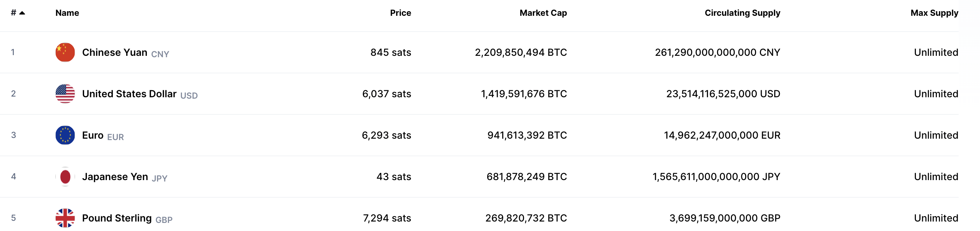Click the European Union flag icon
Viewport: 980px width, 231px height.
pyautogui.click(x=65, y=135)
